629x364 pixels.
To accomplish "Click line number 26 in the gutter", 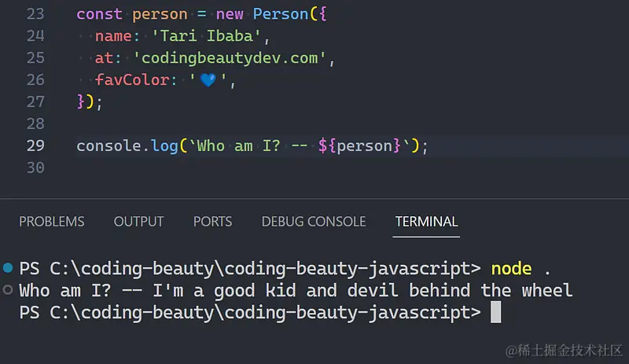I will [x=35, y=80].
